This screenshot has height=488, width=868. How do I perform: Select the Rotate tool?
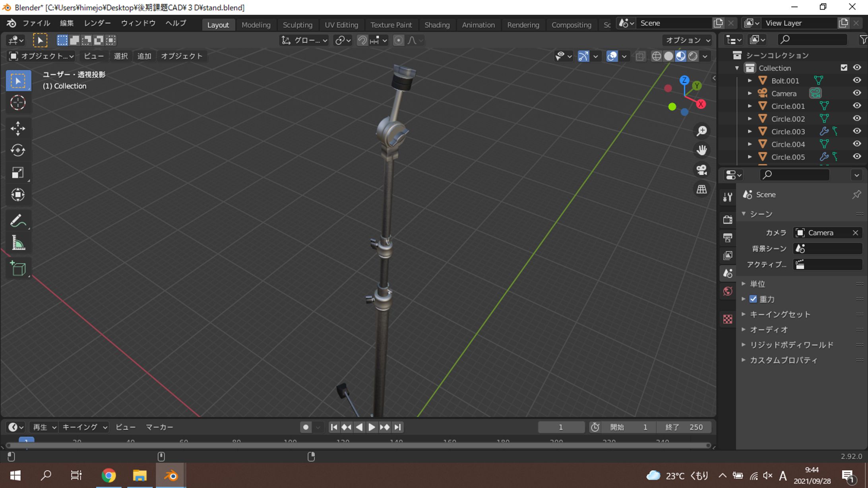pos(17,150)
